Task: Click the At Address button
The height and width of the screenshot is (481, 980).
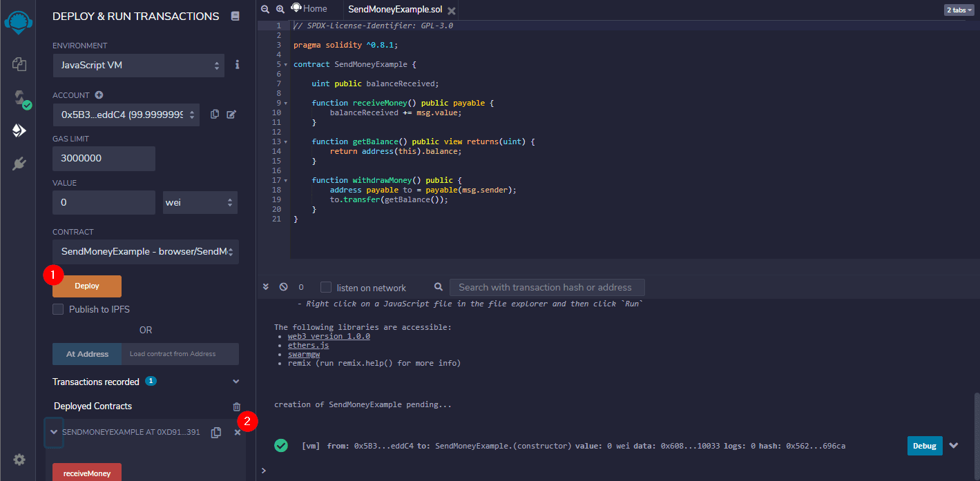Action: [x=87, y=354]
